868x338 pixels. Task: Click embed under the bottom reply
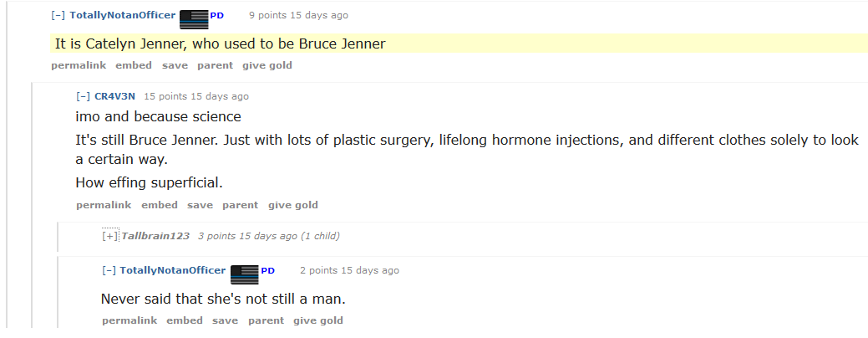coord(185,320)
